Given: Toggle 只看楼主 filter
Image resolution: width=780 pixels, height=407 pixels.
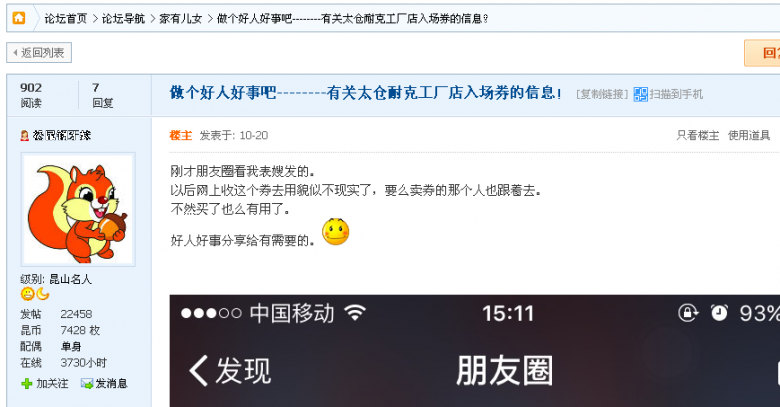Looking at the screenshot, I should click(697, 135).
